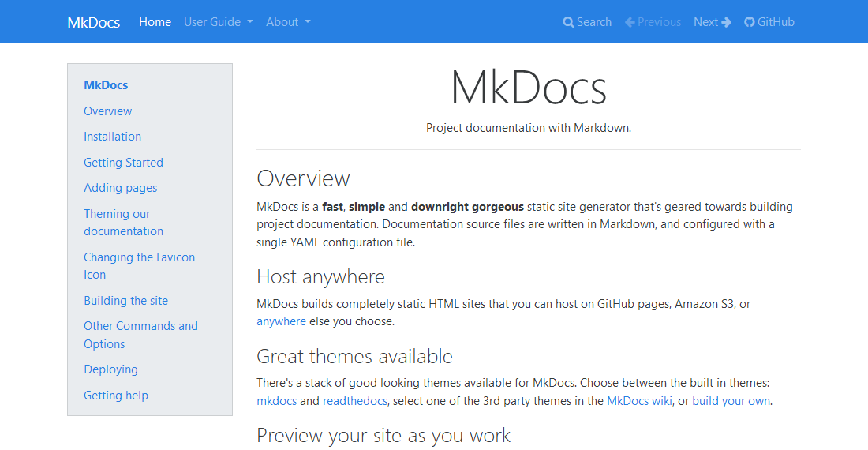Click the bold 'downright gorgeous' text
The image size is (868, 450).
click(467, 207)
